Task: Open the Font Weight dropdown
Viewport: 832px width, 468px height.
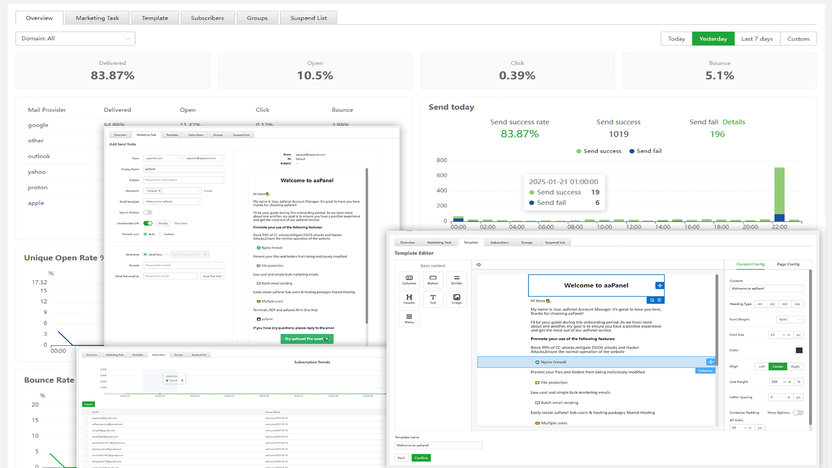Action: click(x=786, y=319)
